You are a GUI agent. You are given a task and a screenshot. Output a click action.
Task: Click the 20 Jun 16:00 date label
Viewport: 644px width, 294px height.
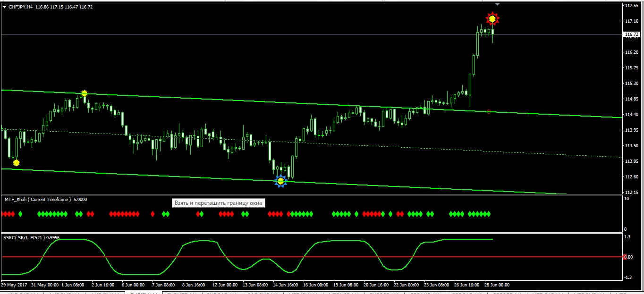[x=376, y=285]
